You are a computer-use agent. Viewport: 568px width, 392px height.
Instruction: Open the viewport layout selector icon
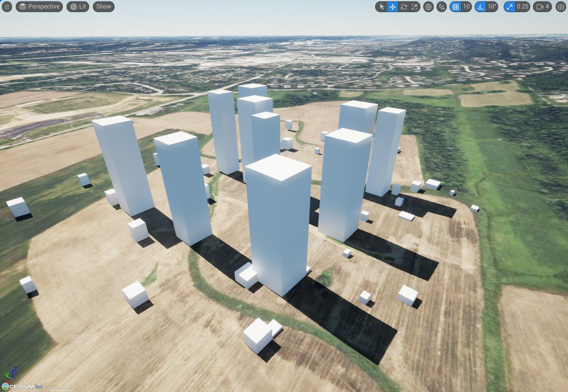561,7
